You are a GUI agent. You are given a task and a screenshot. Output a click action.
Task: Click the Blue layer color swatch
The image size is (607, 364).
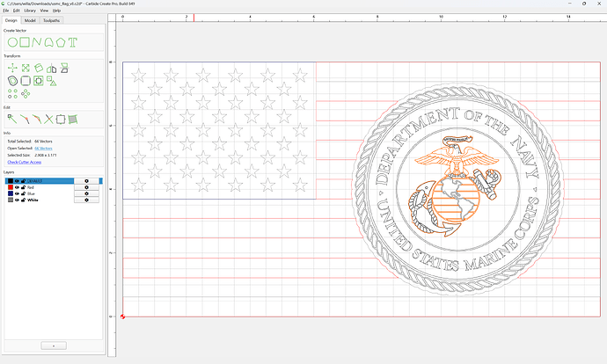pyautogui.click(x=11, y=193)
